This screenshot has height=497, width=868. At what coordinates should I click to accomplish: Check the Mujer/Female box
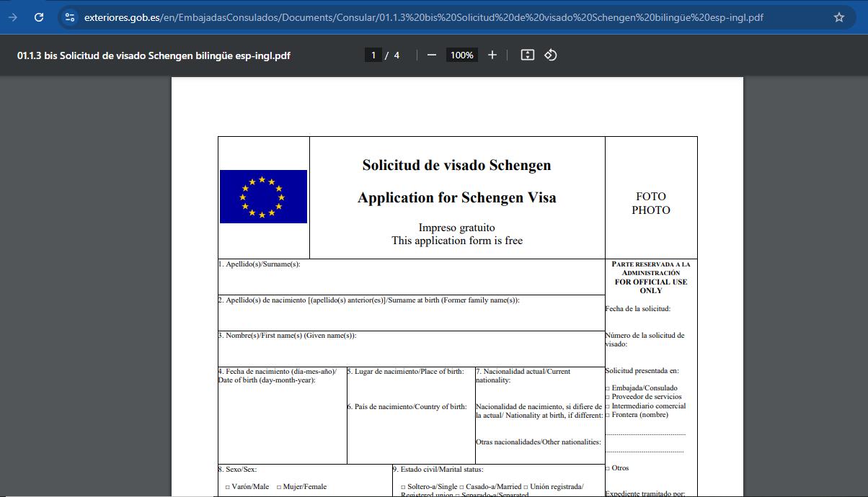tap(279, 487)
